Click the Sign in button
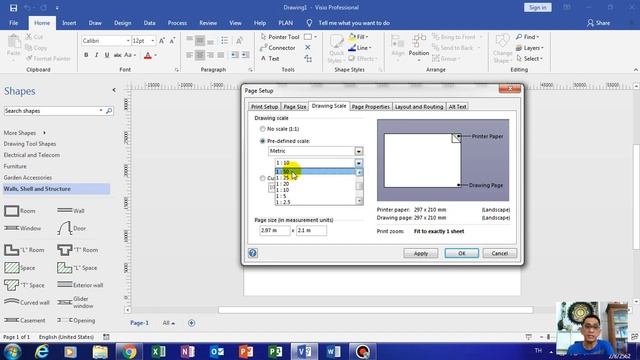Viewport: 640px width, 360px height. pos(538,7)
